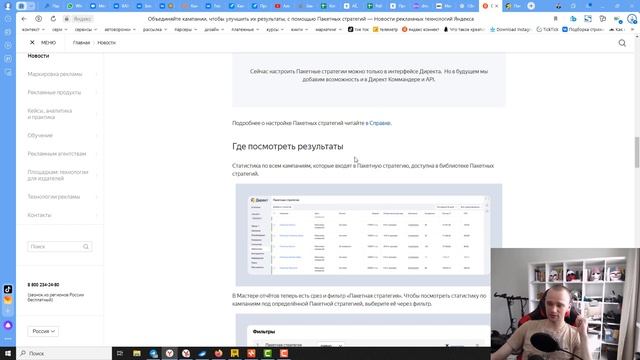This screenshot has width=640, height=360.
Task: Close the site menu with the X icon
Action: click(x=32, y=42)
